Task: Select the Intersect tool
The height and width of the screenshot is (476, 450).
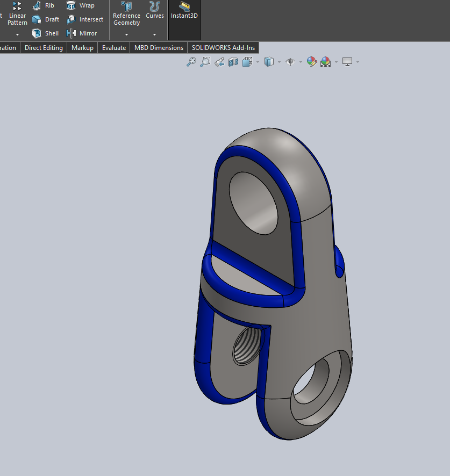Action: coord(85,19)
